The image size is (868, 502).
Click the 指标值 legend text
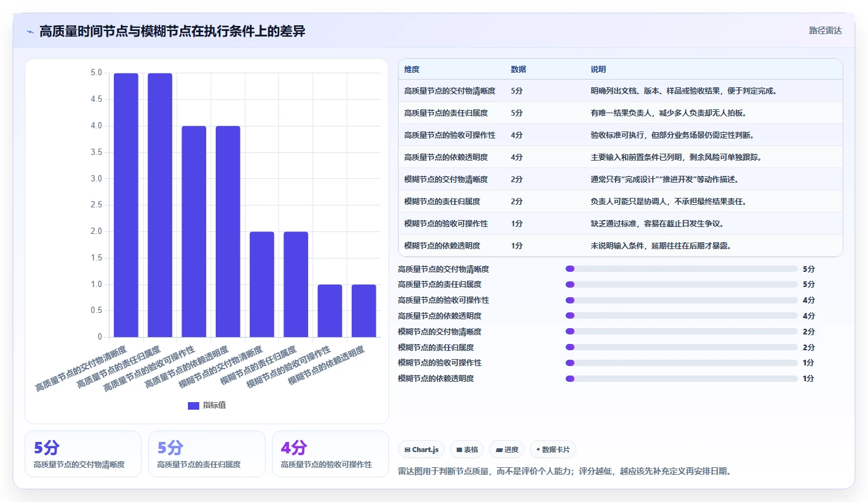click(x=214, y=405)
